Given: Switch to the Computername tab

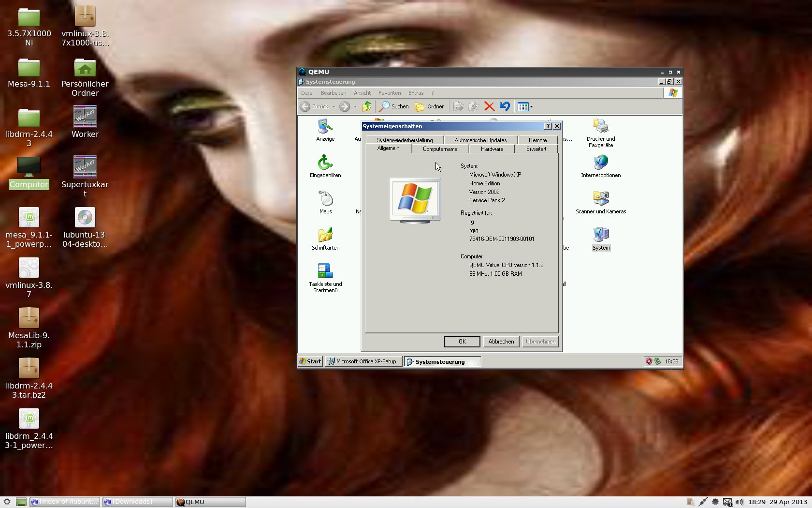Looking at the screenshot, I should pos(440,149).
